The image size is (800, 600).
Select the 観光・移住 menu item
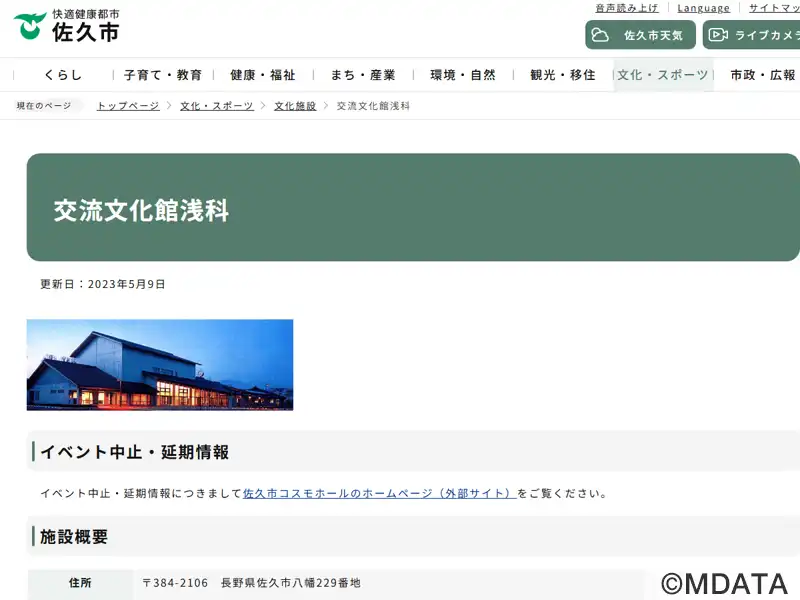point(563,75)
